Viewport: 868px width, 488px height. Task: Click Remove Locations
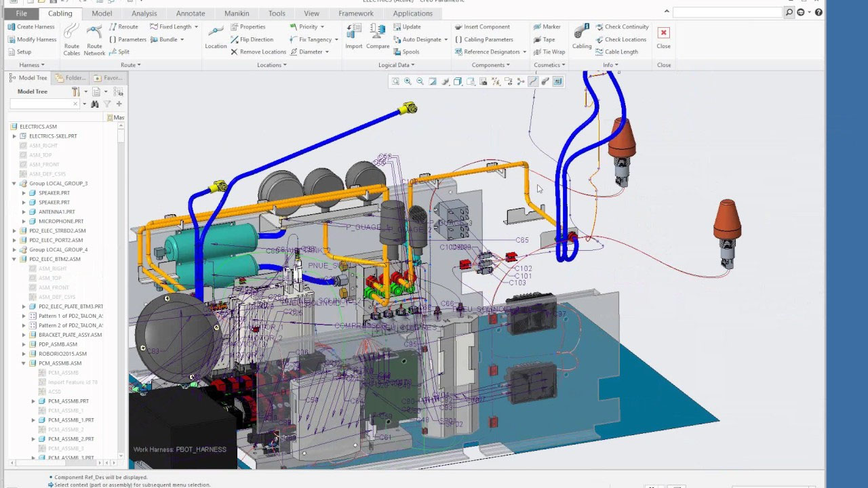[x=258, y=52]
